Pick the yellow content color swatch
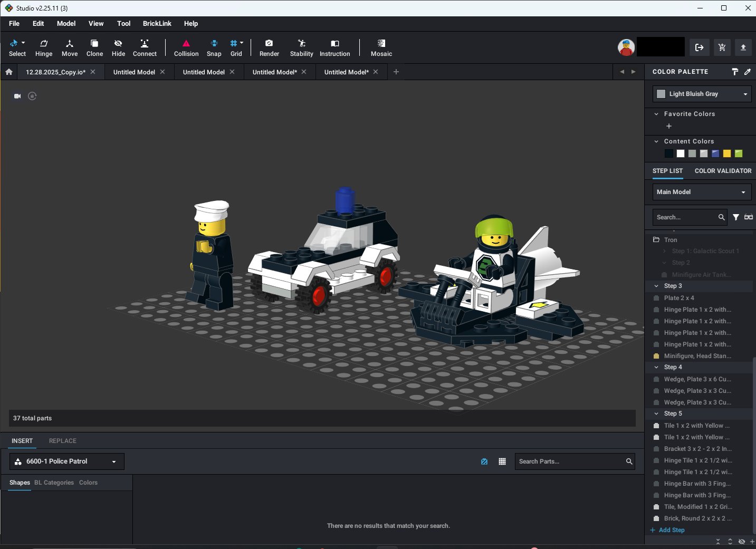The height and width of the screenshot is (549, 756). 727,153
